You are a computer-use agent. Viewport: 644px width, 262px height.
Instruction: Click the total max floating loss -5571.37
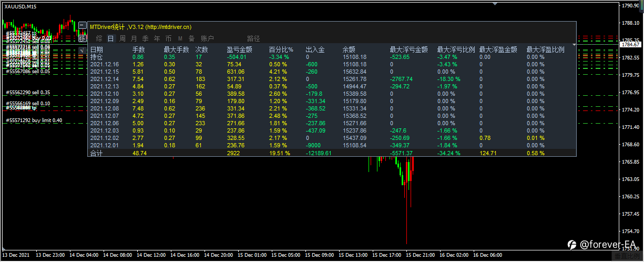(401, 153)
